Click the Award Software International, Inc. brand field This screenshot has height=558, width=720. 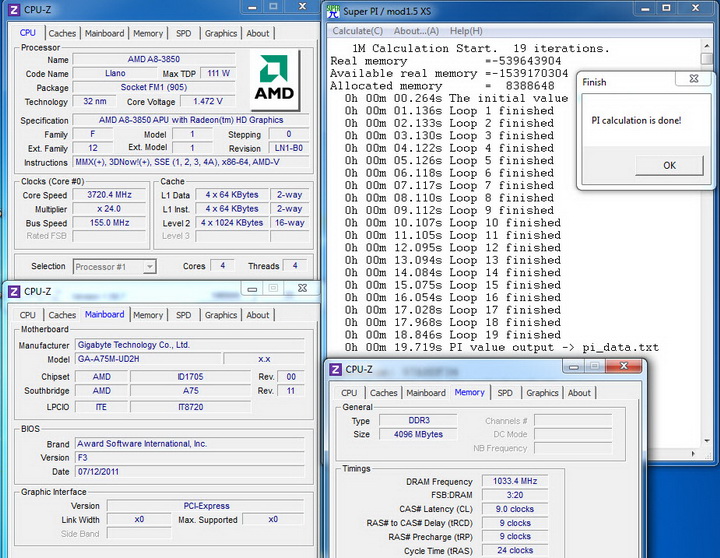tap(190, 444)
